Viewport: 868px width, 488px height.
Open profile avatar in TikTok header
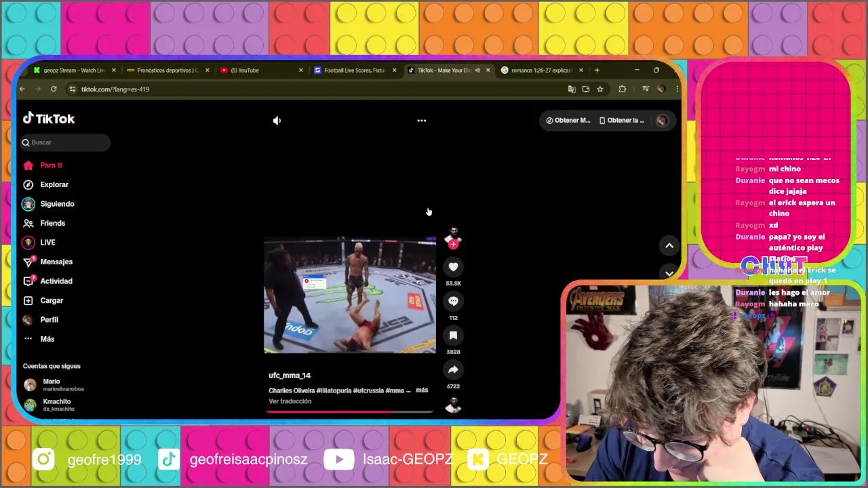662,121
